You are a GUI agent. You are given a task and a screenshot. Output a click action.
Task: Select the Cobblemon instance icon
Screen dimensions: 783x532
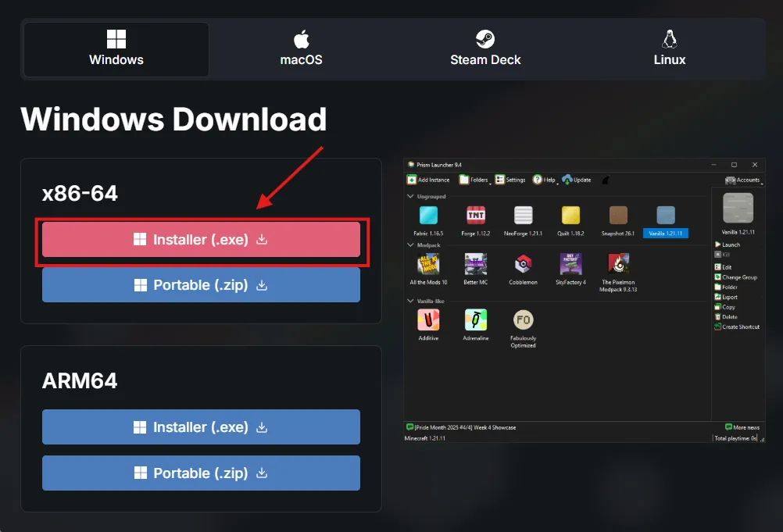point(523,266)
